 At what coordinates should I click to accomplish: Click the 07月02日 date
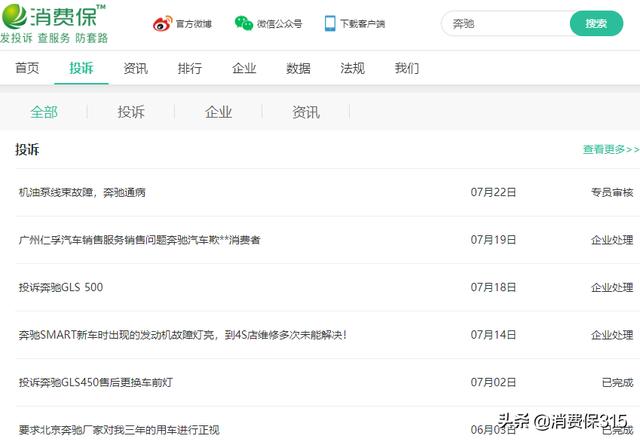pos(493,382)
